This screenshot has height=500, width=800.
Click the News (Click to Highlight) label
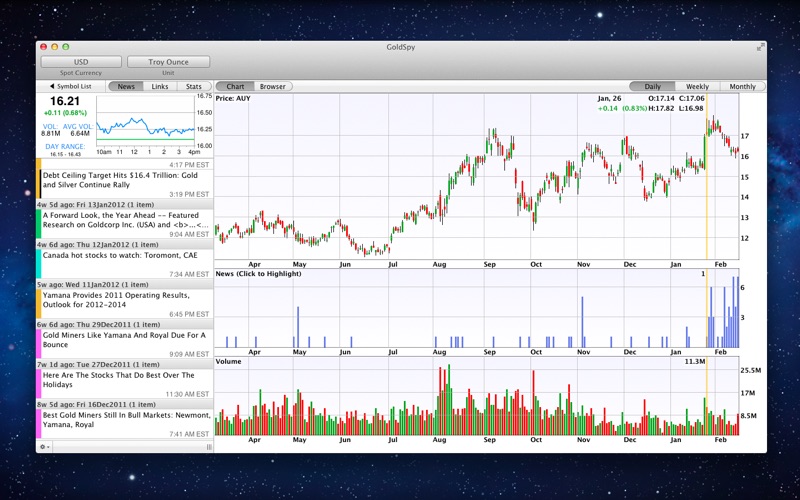259,274
